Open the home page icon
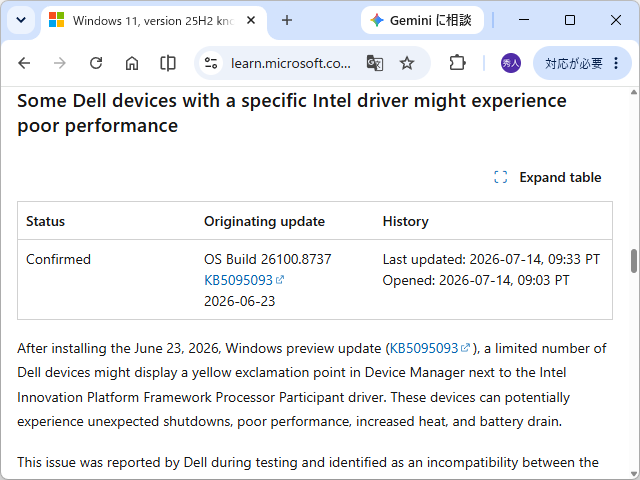This screenshot has height=480, width=640. pyautogui.click(x=132, y=63)
